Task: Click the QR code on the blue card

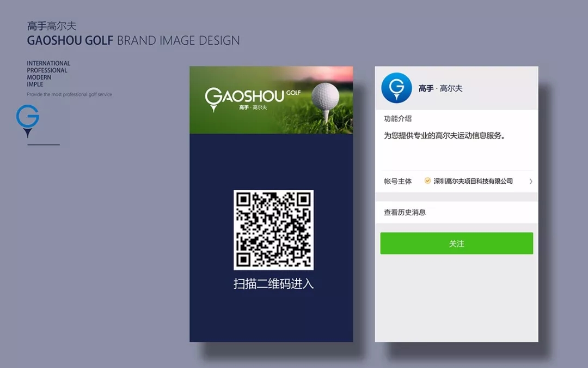Action: click(x=273, y=230)
